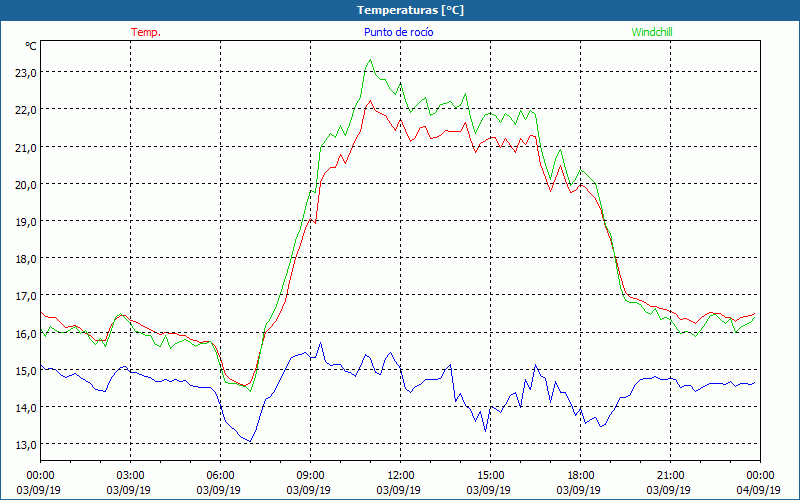Click the '12:00' time axis label
Image resolution: width=800 pixels, height=500 pixels.
point(401,476)
